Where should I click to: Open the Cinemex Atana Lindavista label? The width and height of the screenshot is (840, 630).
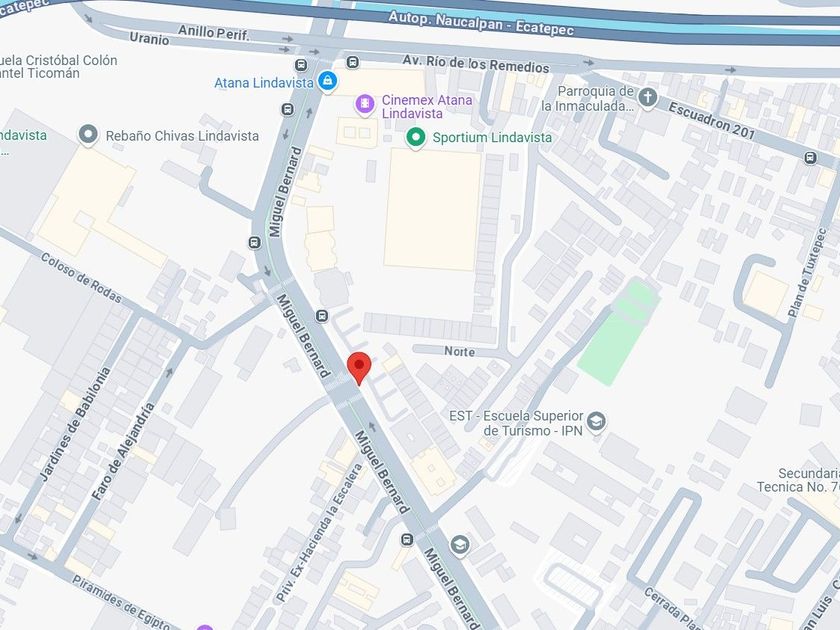pyautogui.click(x=427, y=107)
